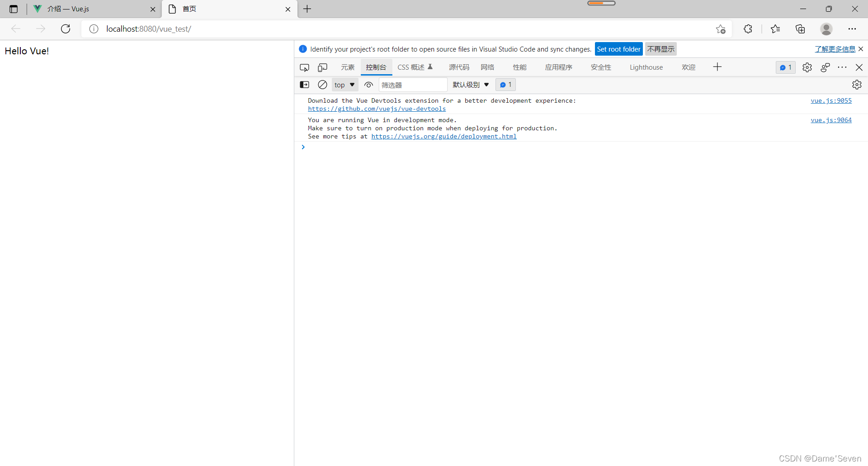Switch to 元素 tab
This screenshot has height=466, width=868.
click(348, 67)
